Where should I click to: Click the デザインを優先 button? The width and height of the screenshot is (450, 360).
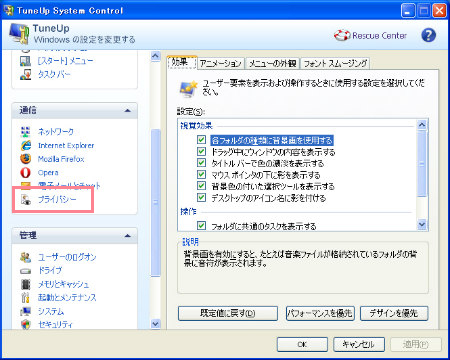point(394,313)
